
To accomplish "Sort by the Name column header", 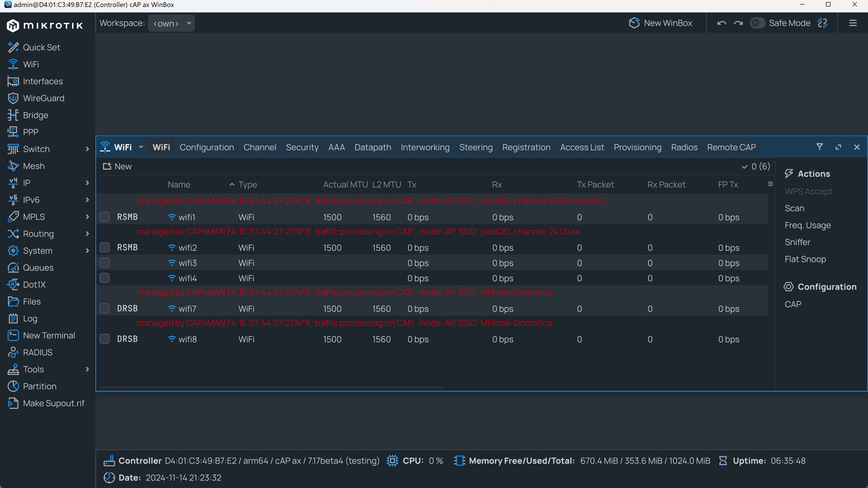I will coord(179,185).
